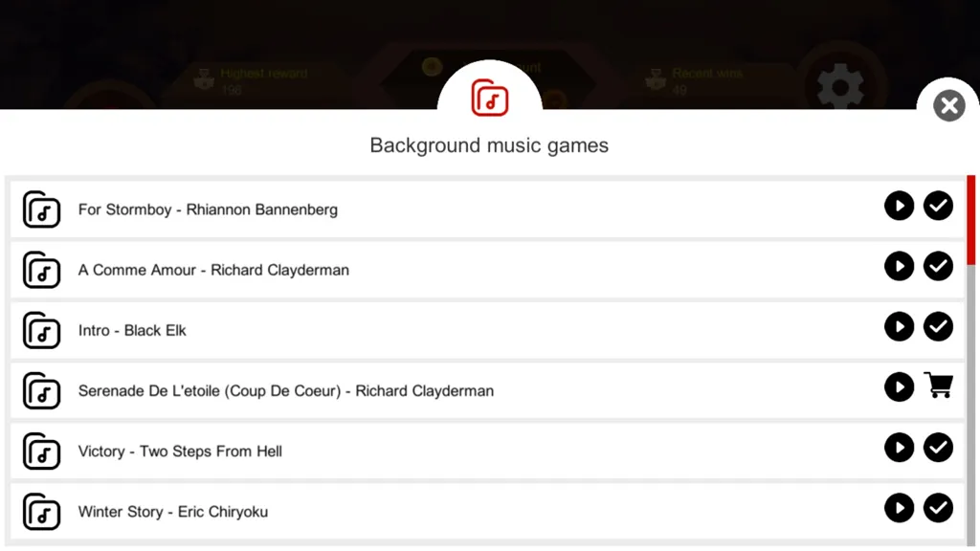
Task: Play Serenade De L'etoile preview
Action: (899, 386)
